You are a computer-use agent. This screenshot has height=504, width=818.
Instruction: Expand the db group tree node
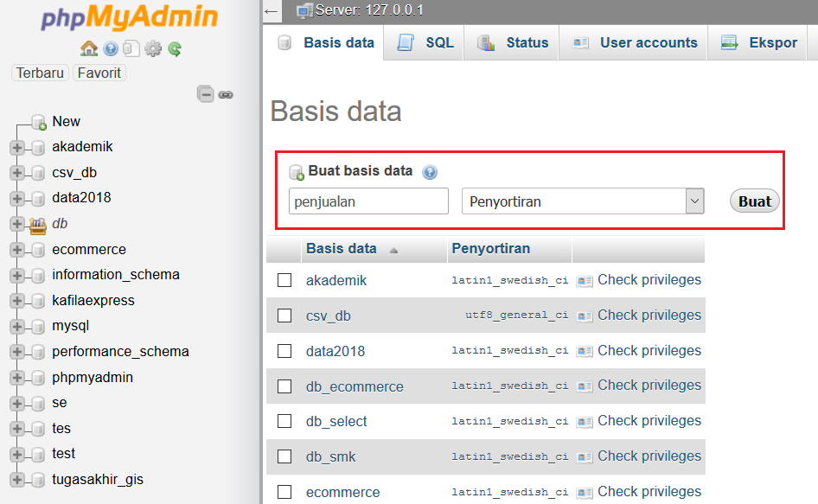pos(16,224)
